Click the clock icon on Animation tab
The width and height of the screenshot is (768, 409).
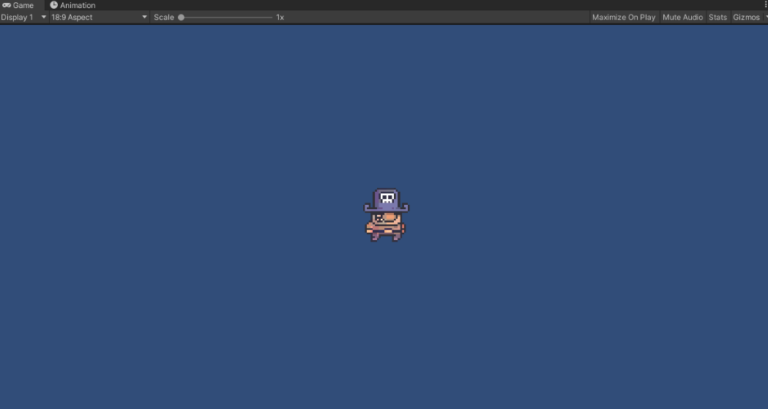pos(54,5)
